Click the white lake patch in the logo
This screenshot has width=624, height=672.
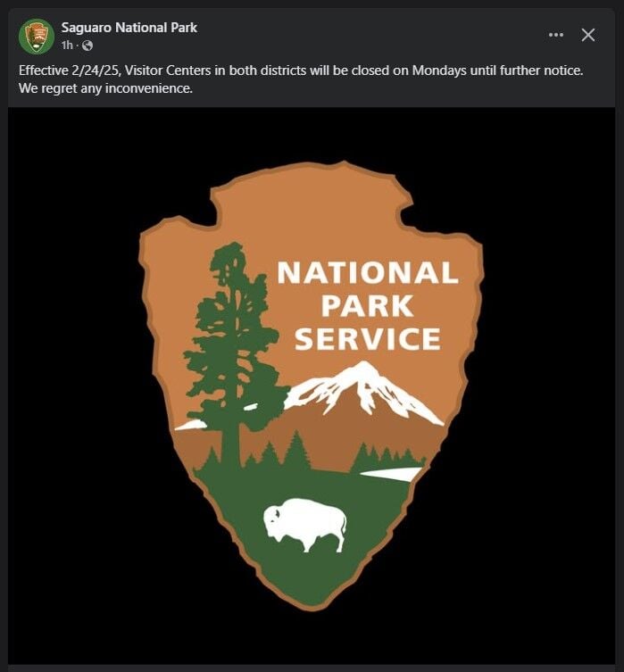tap(393, 475)
